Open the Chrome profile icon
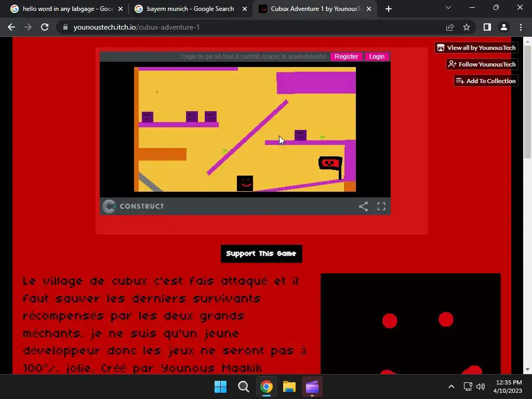Viewport: 532px width, 399px height. click(x=504, y=27)
